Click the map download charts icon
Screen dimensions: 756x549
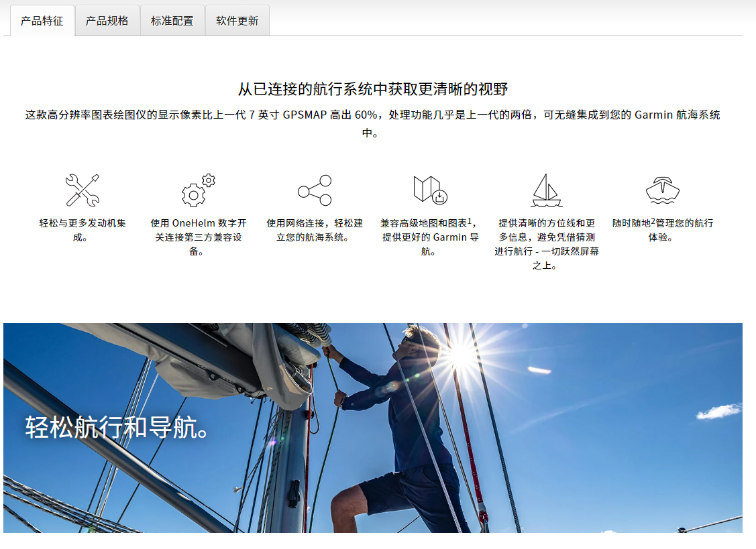click(430, 190)
